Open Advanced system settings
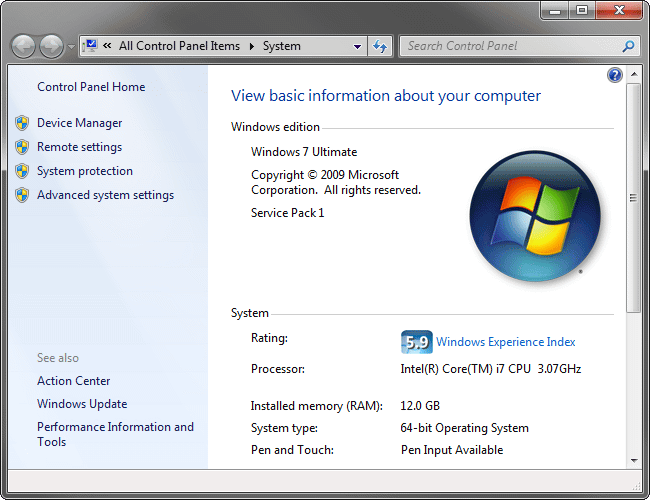Screen dimensions: 650x500 click(x=106, y=195)
